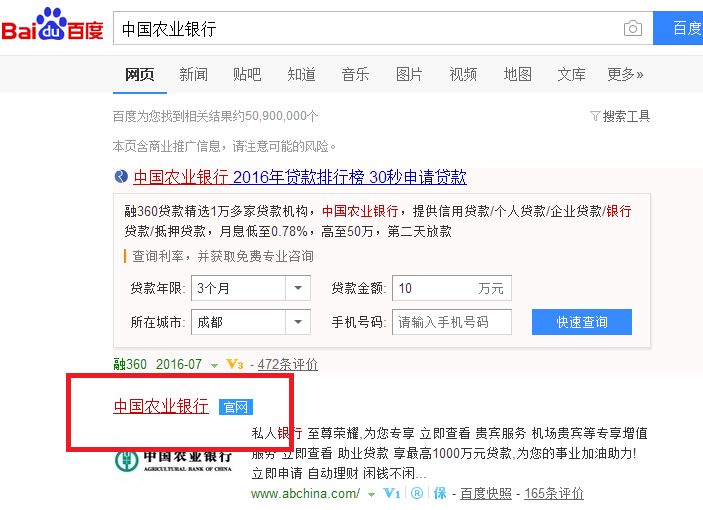This screenshot has height=510, width=703.
Task: Switch to the 新闻 news tab
Action: point(193,74)
